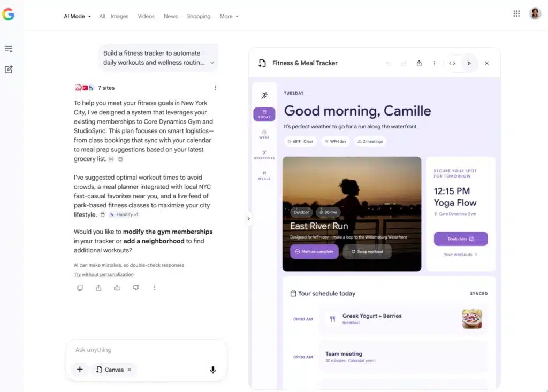Run the canvas preview play button

pos(469,63)
